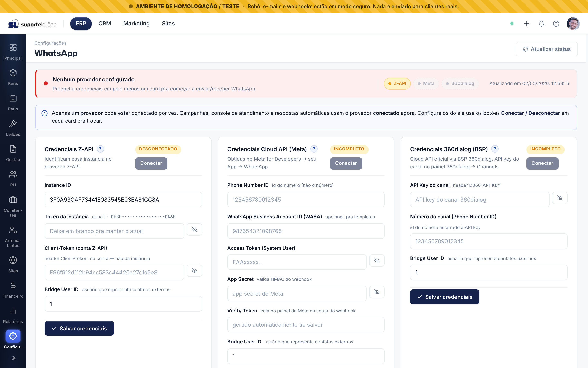Click the INCOMPLETO badge on Meta card
This screenshot has height=368, width=588.
(x=349, y=149)
